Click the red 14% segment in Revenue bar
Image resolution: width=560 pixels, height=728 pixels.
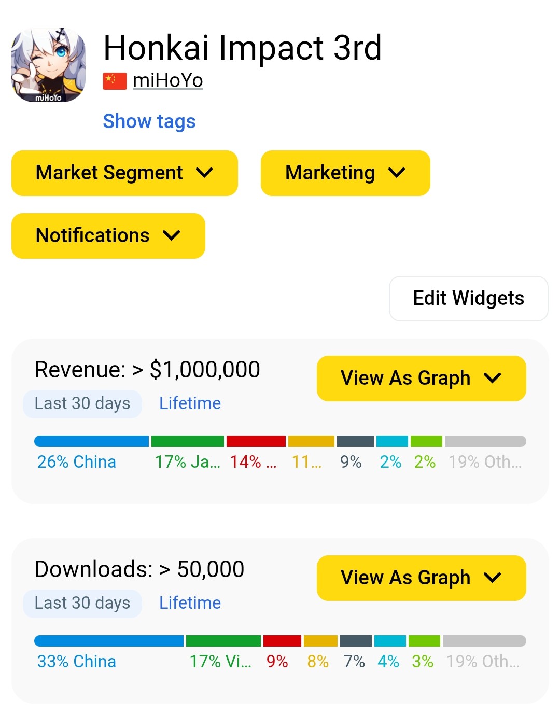pyautogui.click(x=256, y=441)
